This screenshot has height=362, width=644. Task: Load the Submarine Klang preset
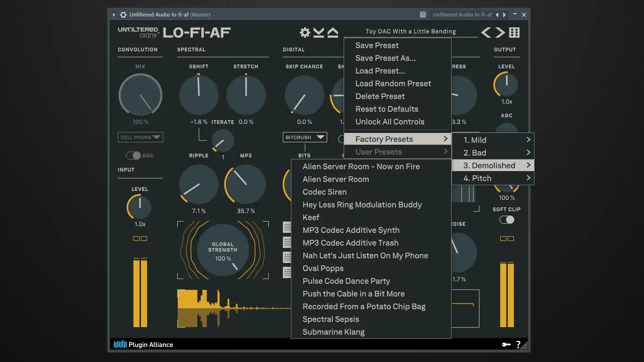click(x=371, y=332)
